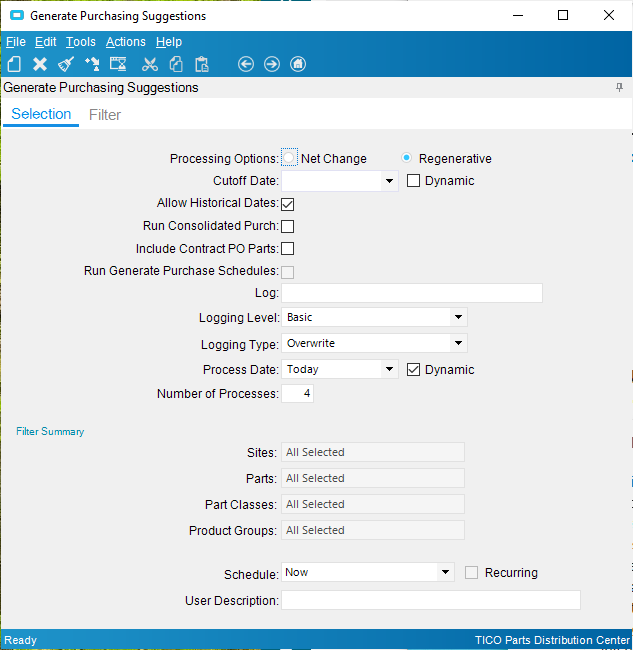Open the Actions menu
This screenshot has width=633, height=650.
pos(126,42)
